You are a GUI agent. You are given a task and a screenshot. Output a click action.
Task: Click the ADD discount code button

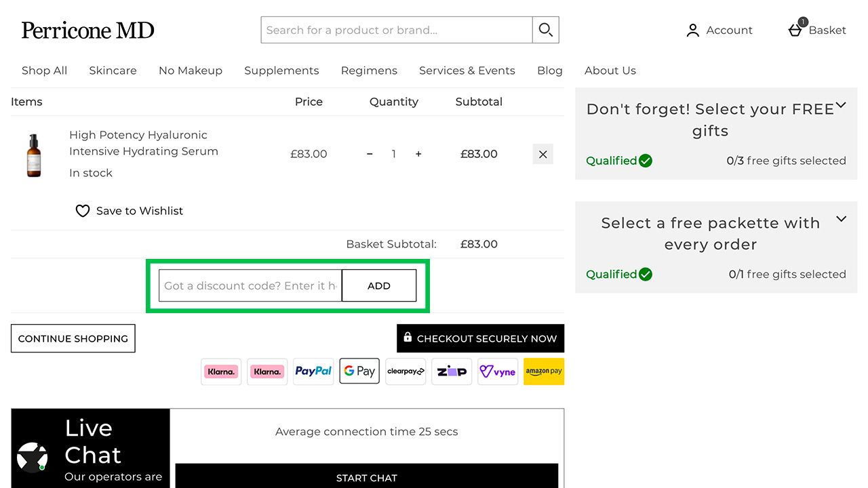[x=379, y=285]
